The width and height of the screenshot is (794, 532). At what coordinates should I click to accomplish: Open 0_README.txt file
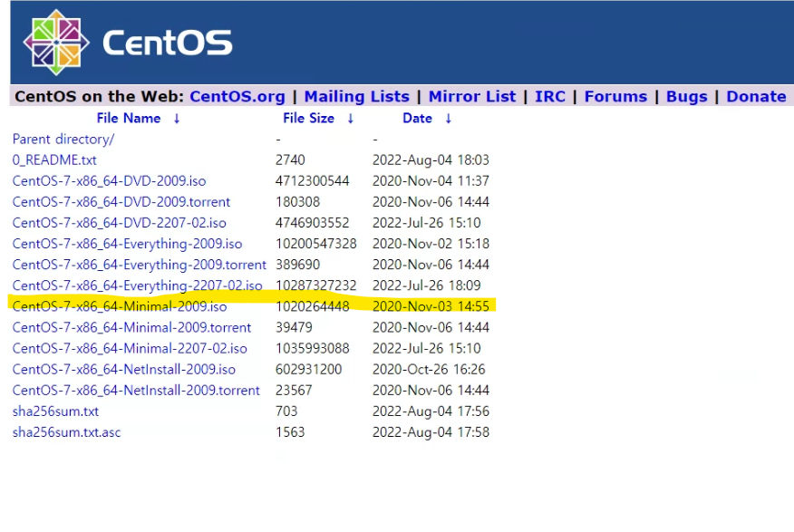click(54, 160)
